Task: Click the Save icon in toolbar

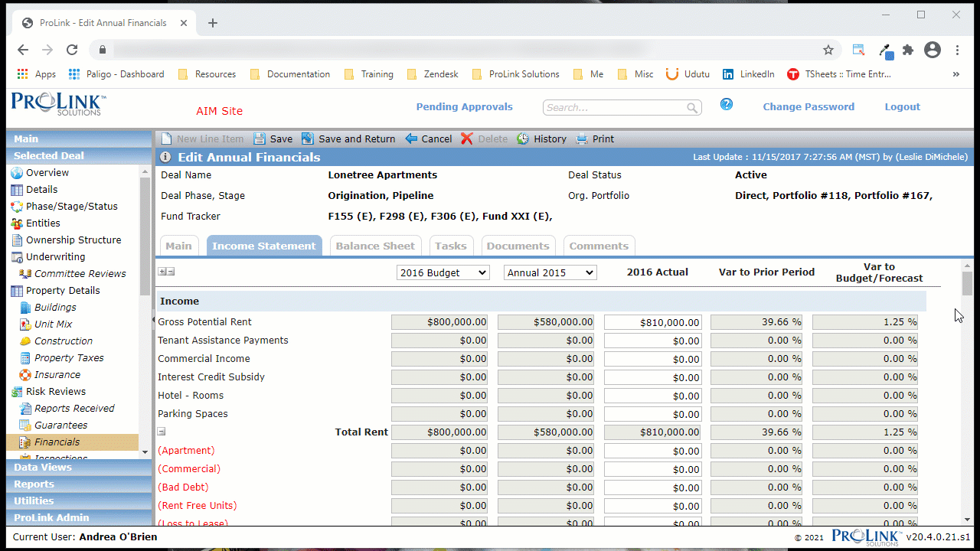Action: (260, 139)
